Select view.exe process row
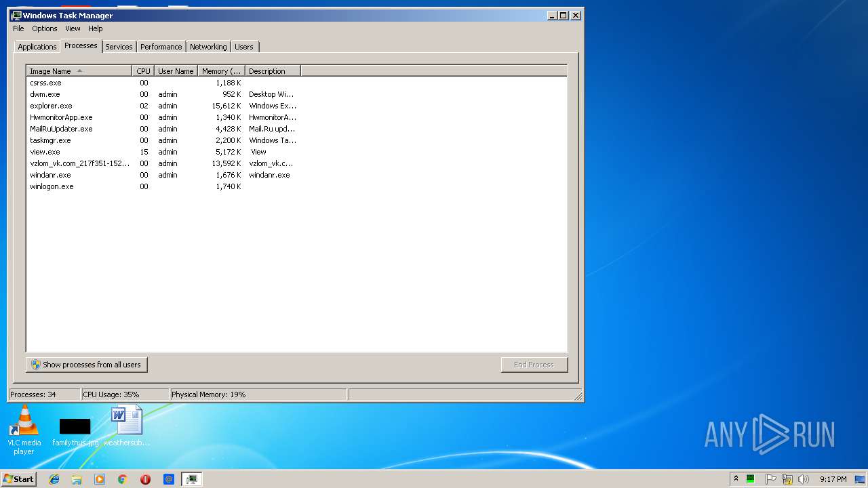The width and height of the screenshot is (868, 488). pos(163,152)
